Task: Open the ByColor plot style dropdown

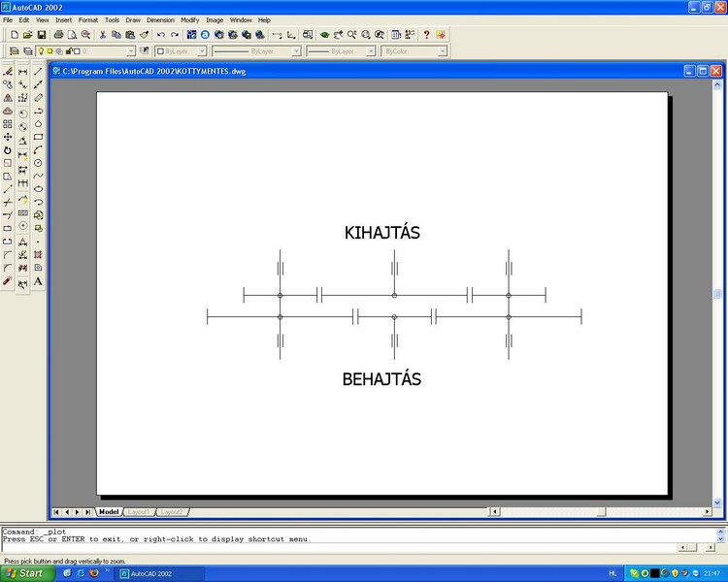Action: click(414, 51)
